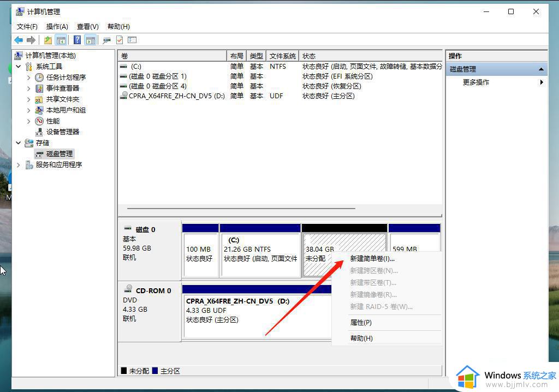This screenshot has height=392, width=559.
Task: Click the 共享文件夹 icon
Action: tap(39, 99)
